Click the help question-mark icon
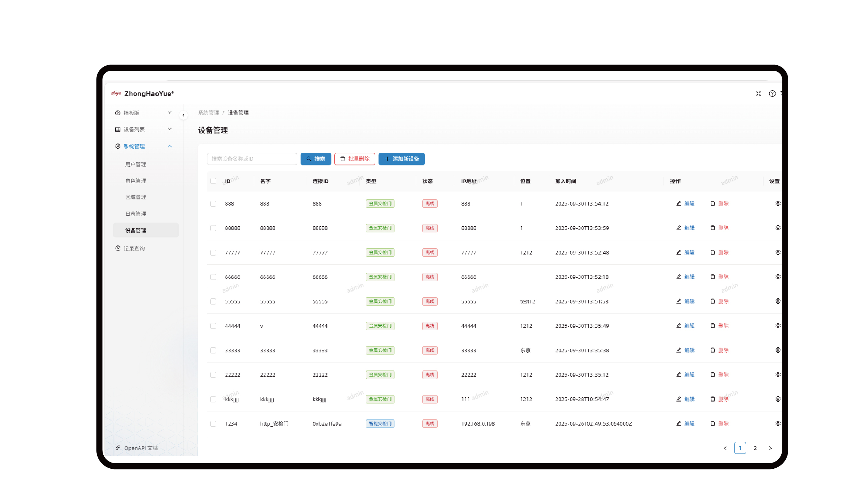Image resolution: width=868 pixels, height=497 pixels. tap(772, 94)
